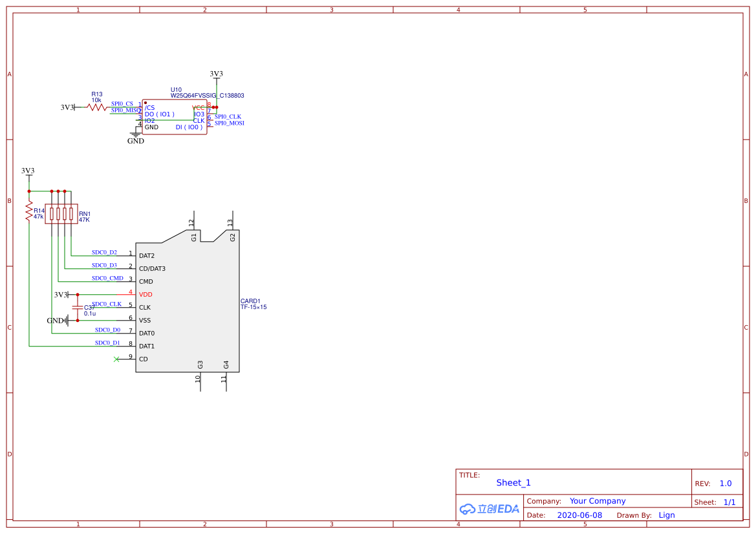Image resolution: width=756 pixels, height=534 pixels.
Task: Click the SDC0_CMD net label
Action: pos(107,278)
